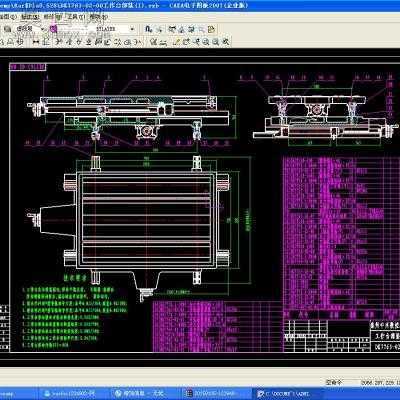Expand the 虚线层 layer dropdown
This screenshot has height=400, width=400.
[43, 29]
